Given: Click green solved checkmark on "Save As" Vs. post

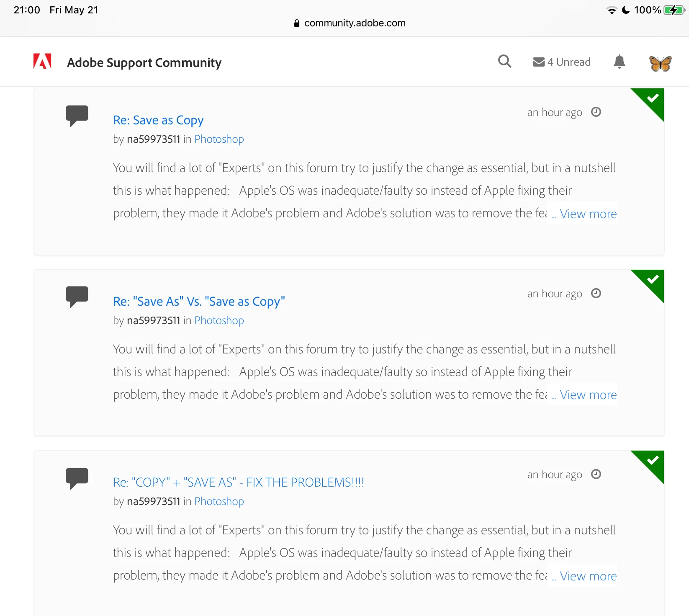Looking at the screenshot, I should 652,280.
